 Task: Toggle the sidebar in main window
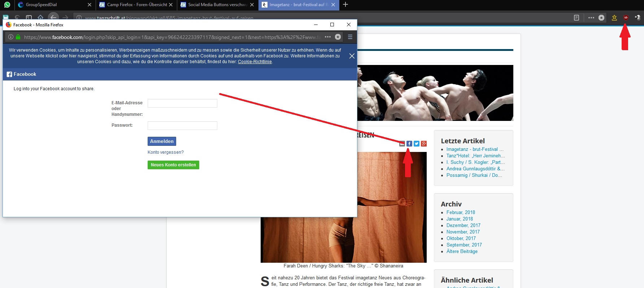click(29, 17)
